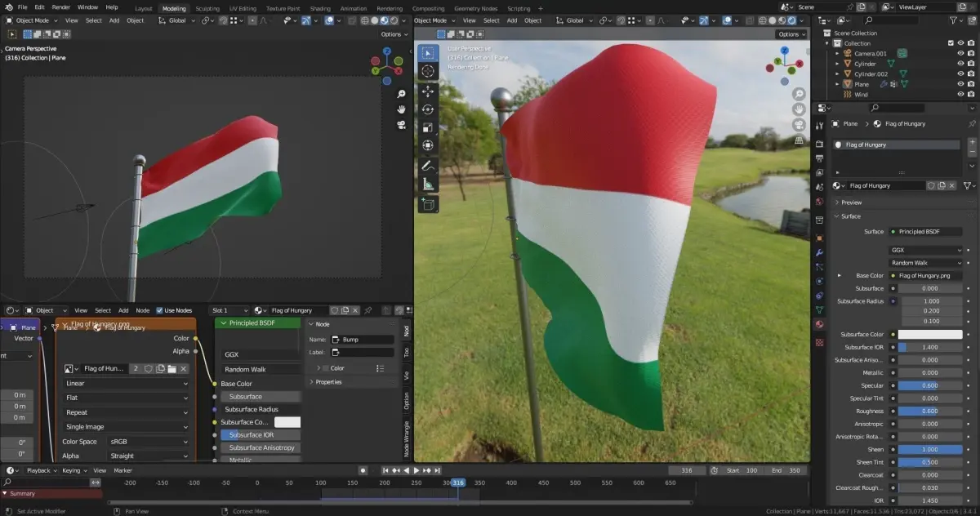Disable Plane in renders via camera icon
Viewport: 980px width, 516px height.
[x=972, y=84]
